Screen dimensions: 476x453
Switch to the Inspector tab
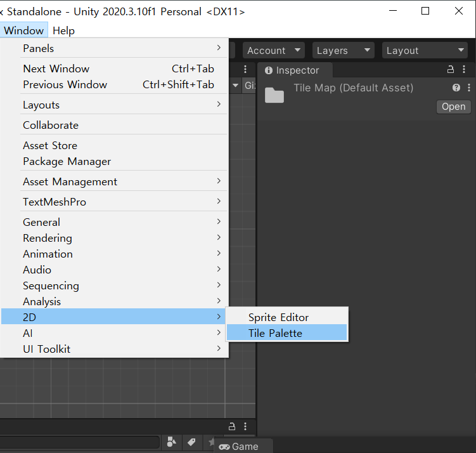click(295, 70)
